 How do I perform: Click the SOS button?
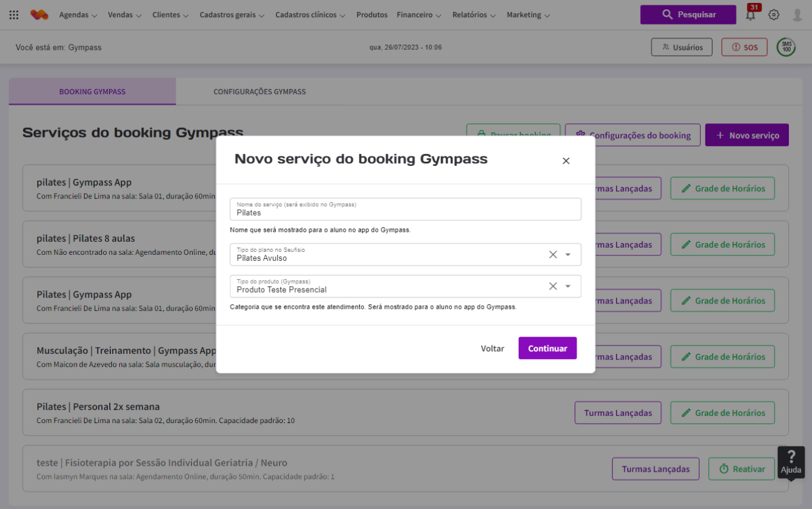tap(744, 47)
